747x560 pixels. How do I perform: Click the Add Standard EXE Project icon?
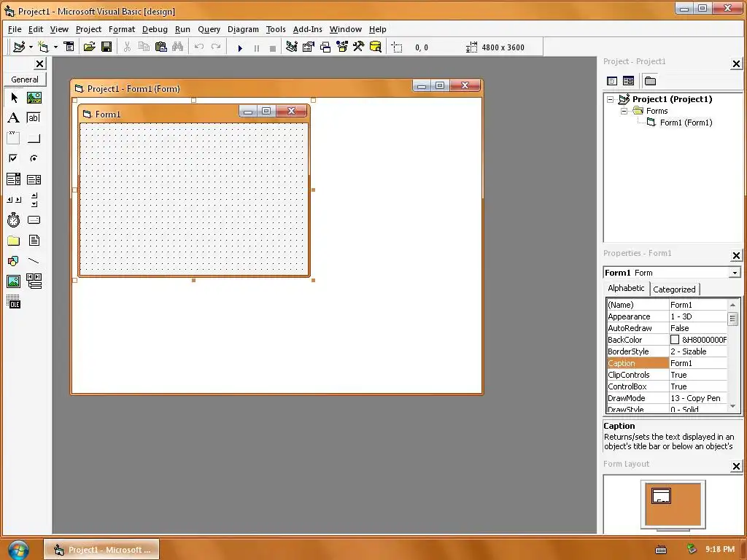click(19, 47)
